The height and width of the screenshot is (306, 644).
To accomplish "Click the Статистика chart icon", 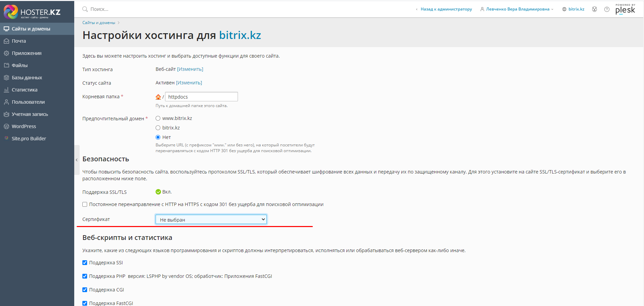I will [x=6, y=90].
